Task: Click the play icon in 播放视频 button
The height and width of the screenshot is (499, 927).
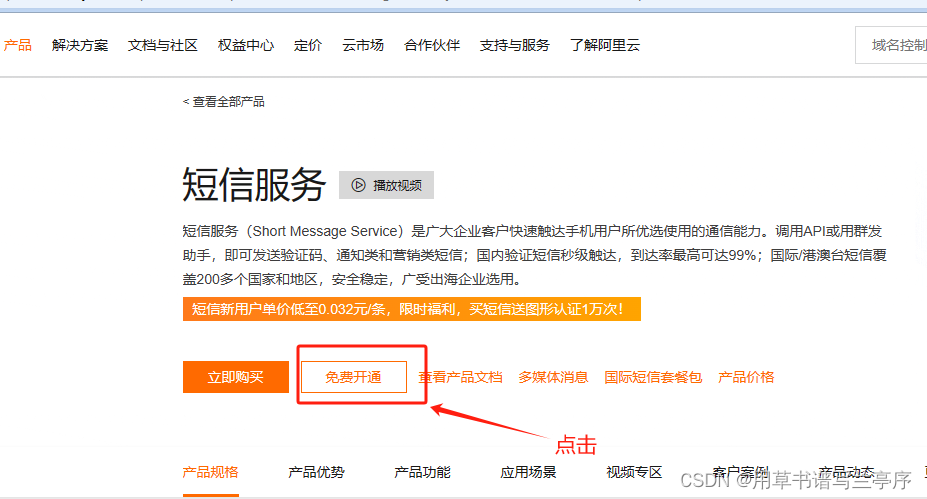Action: [x=358, y=185]
